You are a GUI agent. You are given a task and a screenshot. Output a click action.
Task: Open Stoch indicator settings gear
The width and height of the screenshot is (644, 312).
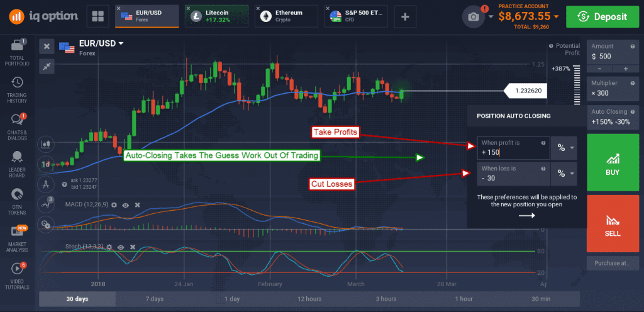(109, 247)
